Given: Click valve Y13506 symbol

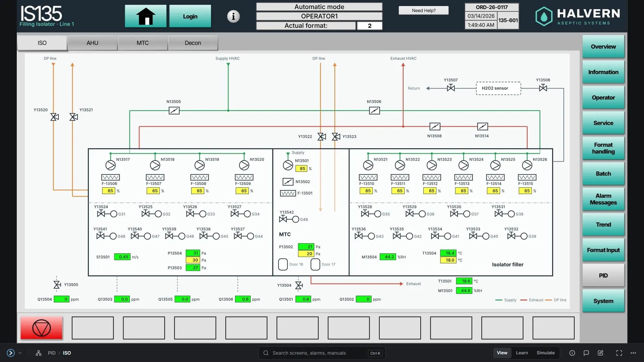Looking at the screenshot, I should tap(543, 88).
